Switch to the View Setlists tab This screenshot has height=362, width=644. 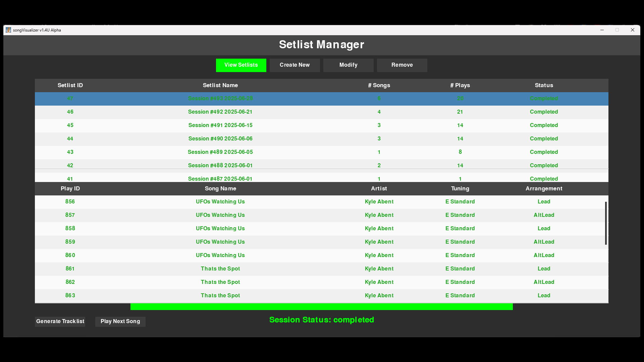coord(241,65)
